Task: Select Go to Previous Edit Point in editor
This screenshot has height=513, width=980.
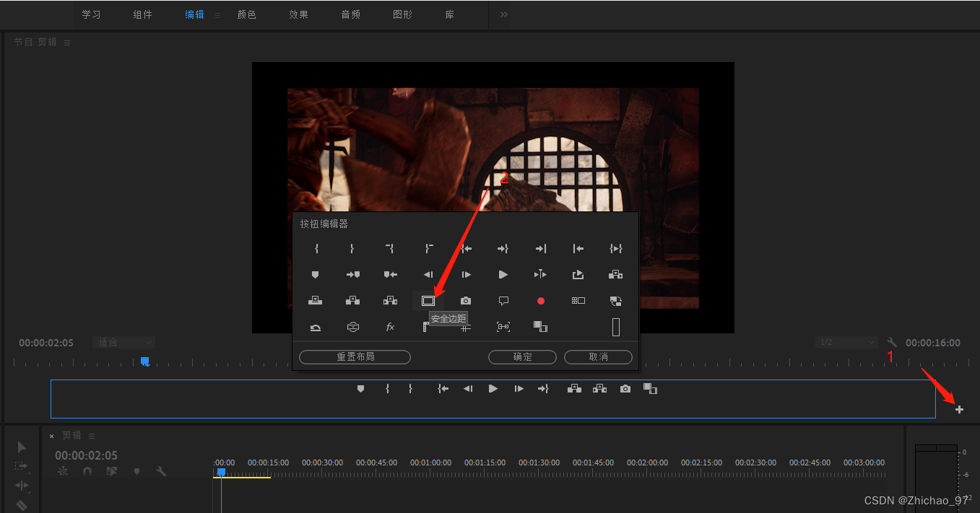Action: [x=578, y=248]
